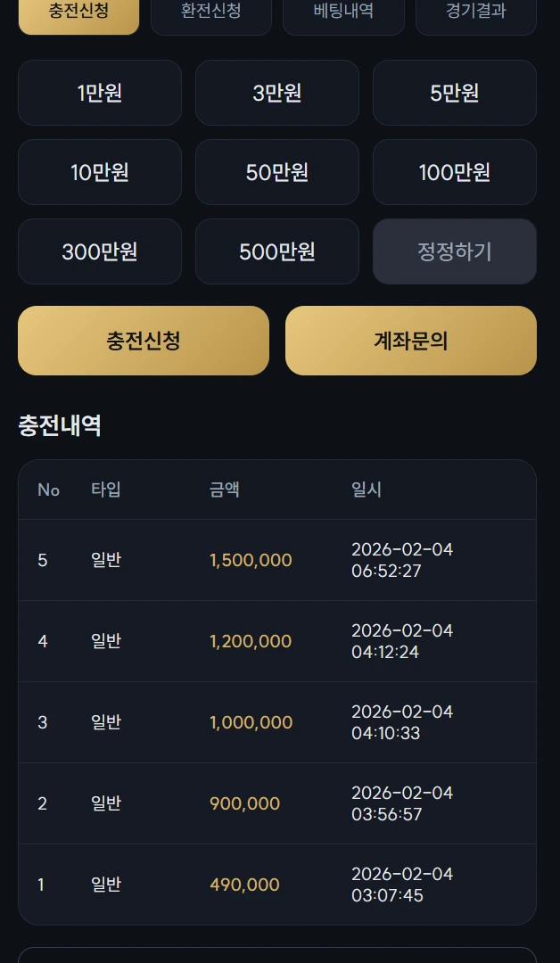This screenshot has height=963, width=560.
Task: Select the 3만원 amount
Action: [x=277, y=93]
